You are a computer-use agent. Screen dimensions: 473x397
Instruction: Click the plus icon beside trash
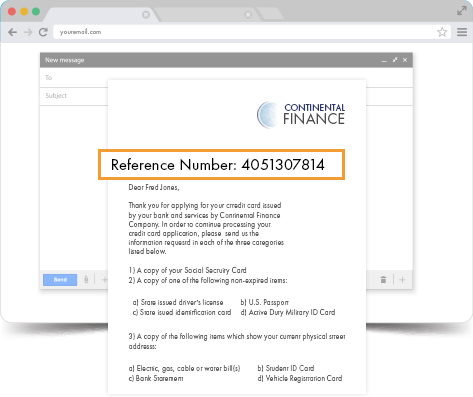402,280
